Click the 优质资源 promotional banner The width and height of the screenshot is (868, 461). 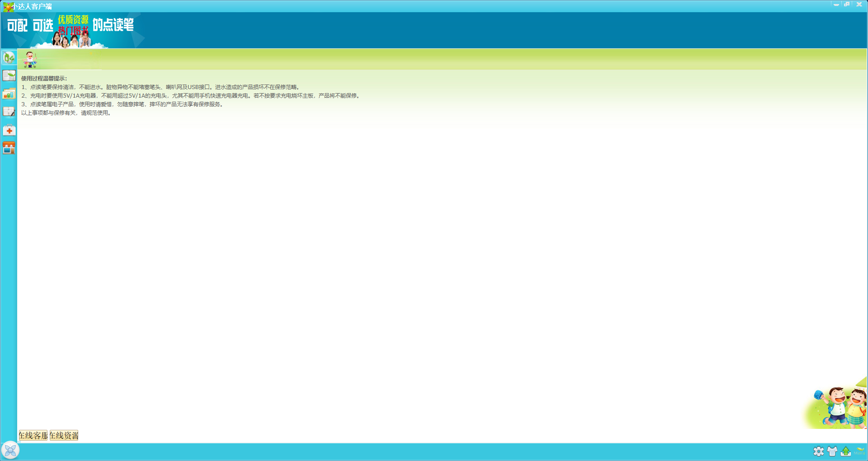(x=74, y=20)
